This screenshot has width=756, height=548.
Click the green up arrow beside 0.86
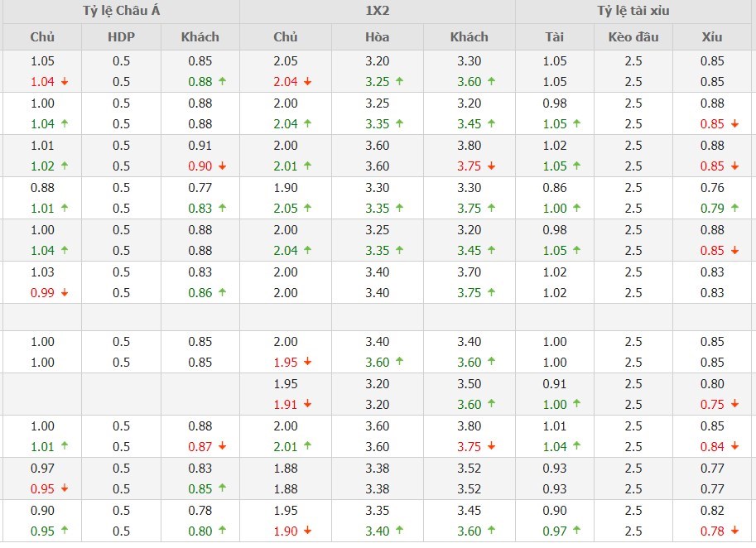(x=222, y=293)
